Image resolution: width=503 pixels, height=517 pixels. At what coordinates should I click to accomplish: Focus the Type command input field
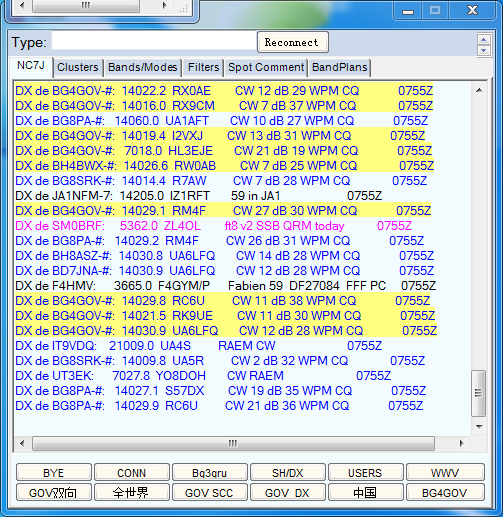click(154, 41)
